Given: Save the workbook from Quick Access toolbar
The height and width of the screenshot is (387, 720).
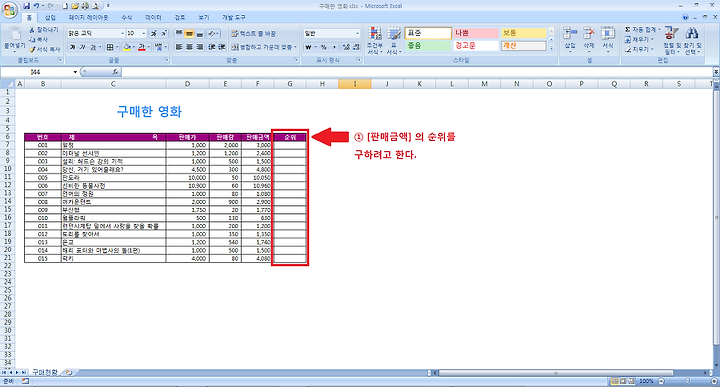Looking at the screenshot, I should pos(27,6).
